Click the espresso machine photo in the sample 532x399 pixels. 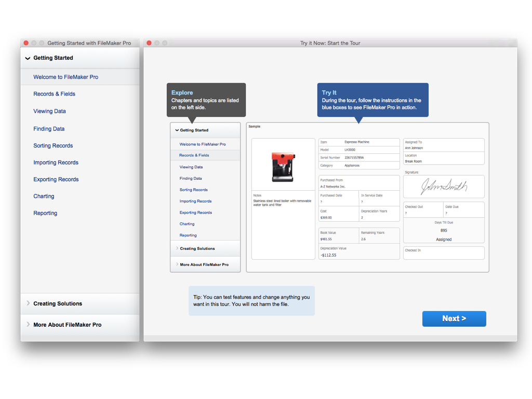pos(283,167)
